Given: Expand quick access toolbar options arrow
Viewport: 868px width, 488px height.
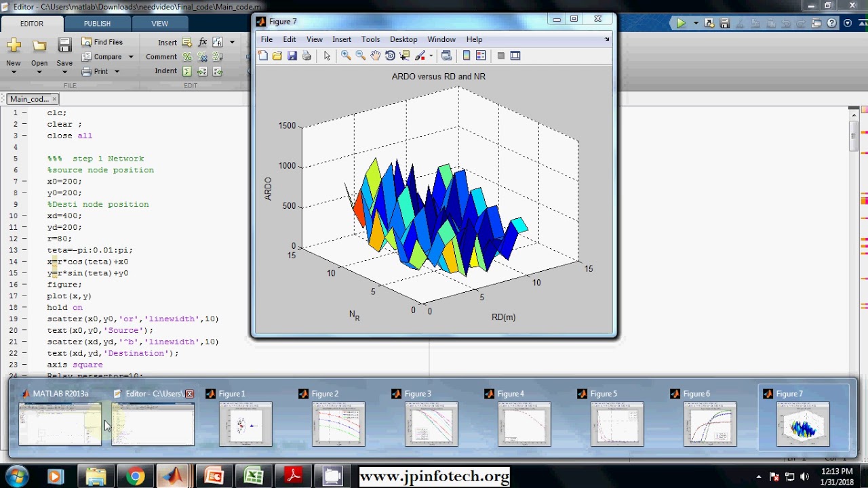Looking at the screenshot, I should pos(848,23).
